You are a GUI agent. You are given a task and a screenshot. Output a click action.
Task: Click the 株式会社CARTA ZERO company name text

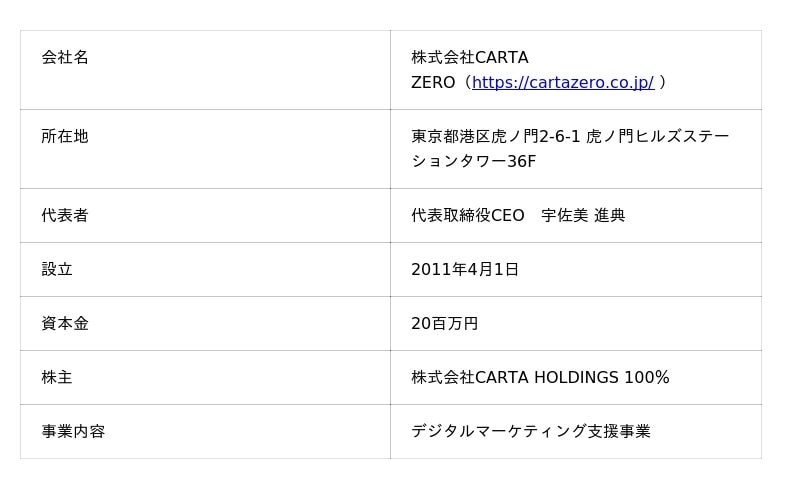(x=470, y=58)
